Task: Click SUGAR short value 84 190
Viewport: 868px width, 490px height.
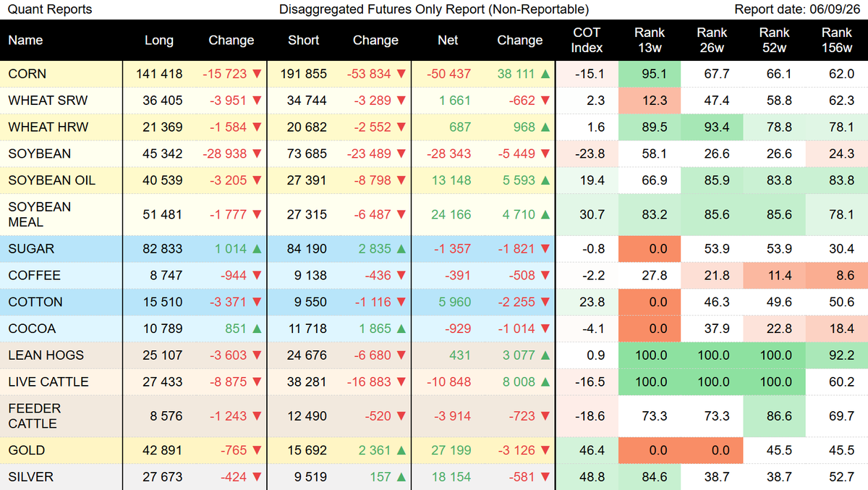Action: 307,249
